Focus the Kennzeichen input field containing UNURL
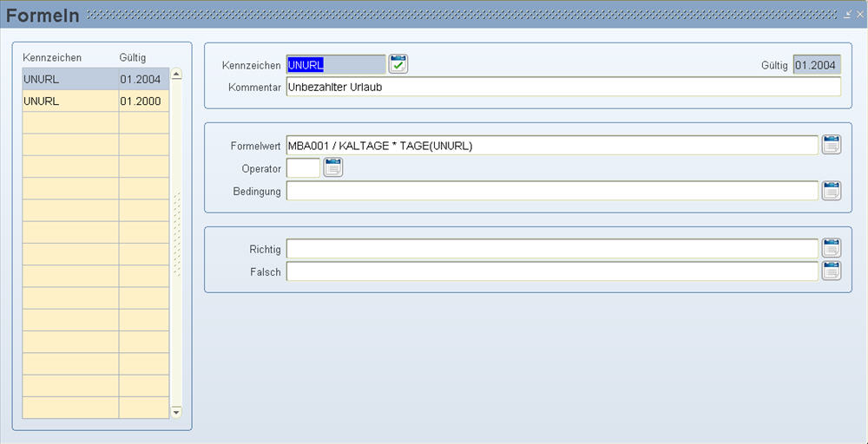This screenshot has height=444, width=868. pyautogui.click(x=335, y=65)
